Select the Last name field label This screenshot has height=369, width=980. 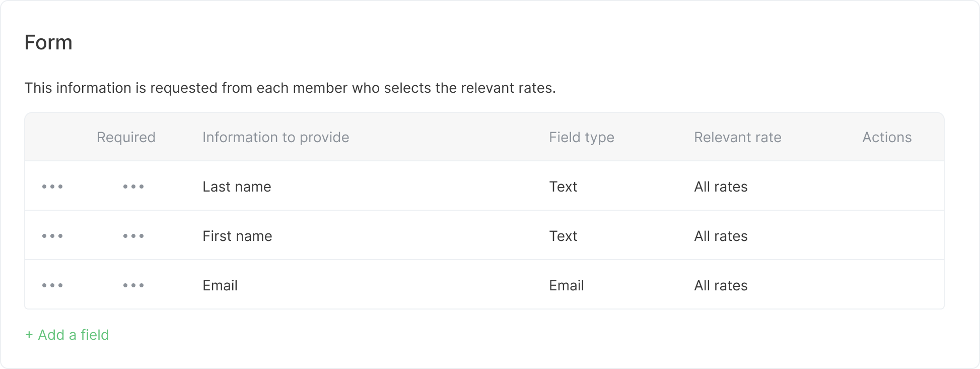(x=237, y=187)
